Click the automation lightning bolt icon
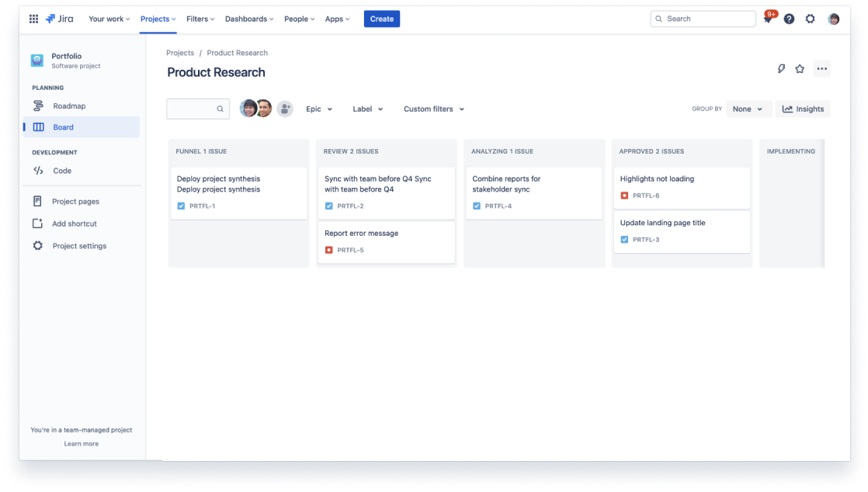 click(781, 69)
